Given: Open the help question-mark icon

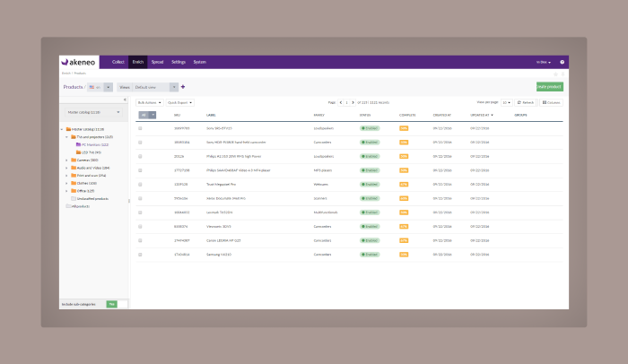Looking at the screenshot, I should [x=562, y=62].
